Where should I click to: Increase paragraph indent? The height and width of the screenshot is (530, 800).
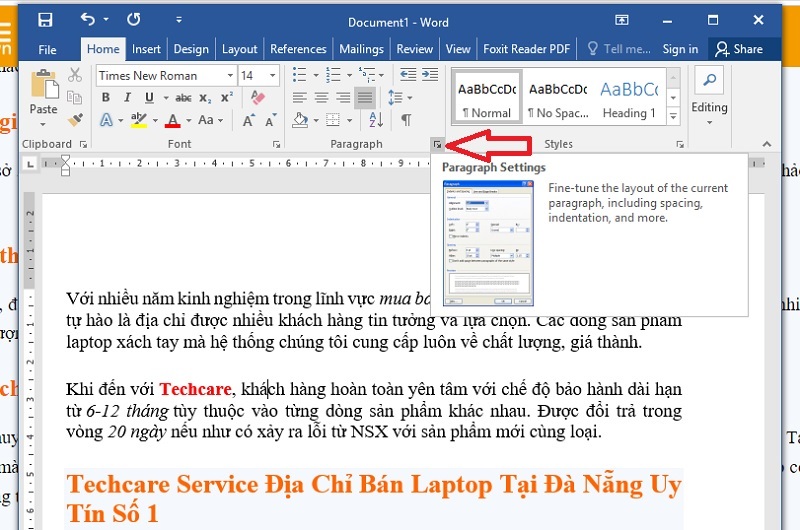coord(430,75)
